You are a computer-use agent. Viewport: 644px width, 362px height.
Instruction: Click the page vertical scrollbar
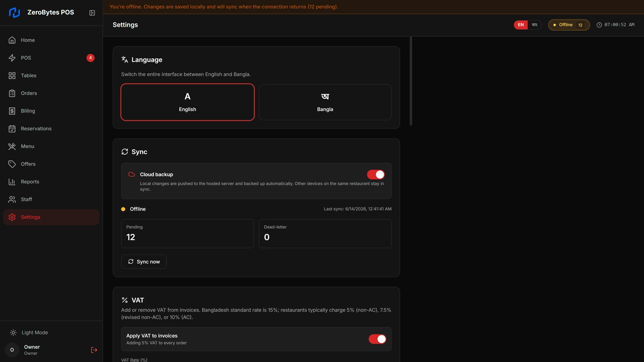[x=411, y=81]
